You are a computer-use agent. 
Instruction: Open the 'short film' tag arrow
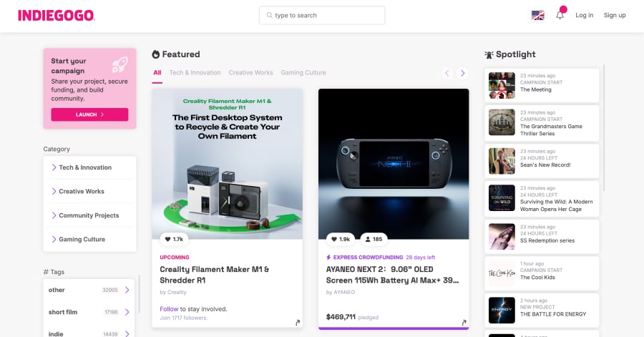[x=127, y=312]
